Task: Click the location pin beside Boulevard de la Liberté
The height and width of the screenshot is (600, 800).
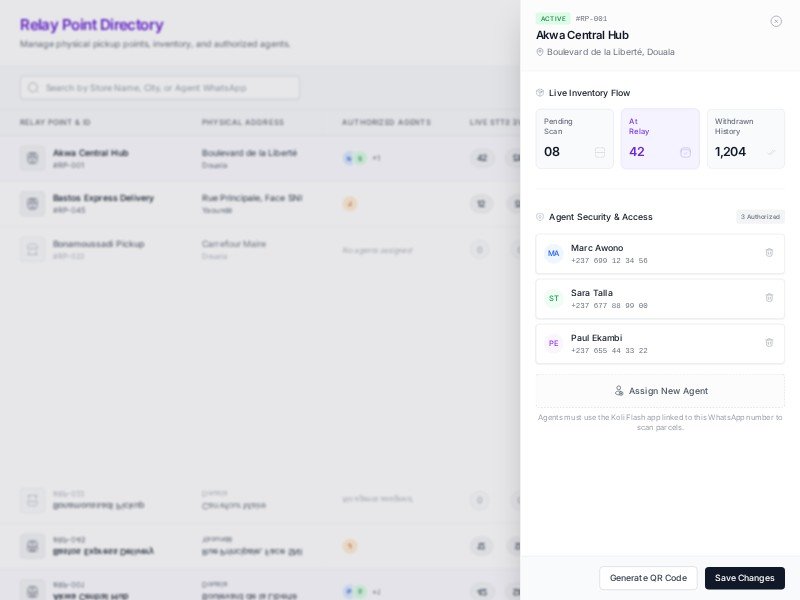Action: [x=540, y=51]
